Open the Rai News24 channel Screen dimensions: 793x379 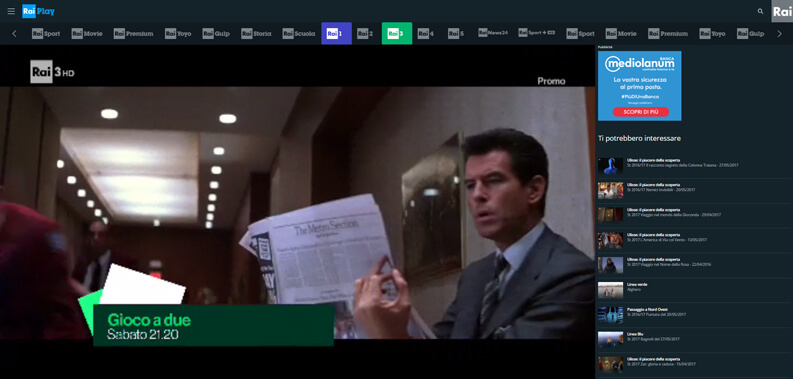pyautogui.click(x=493, y=32)
